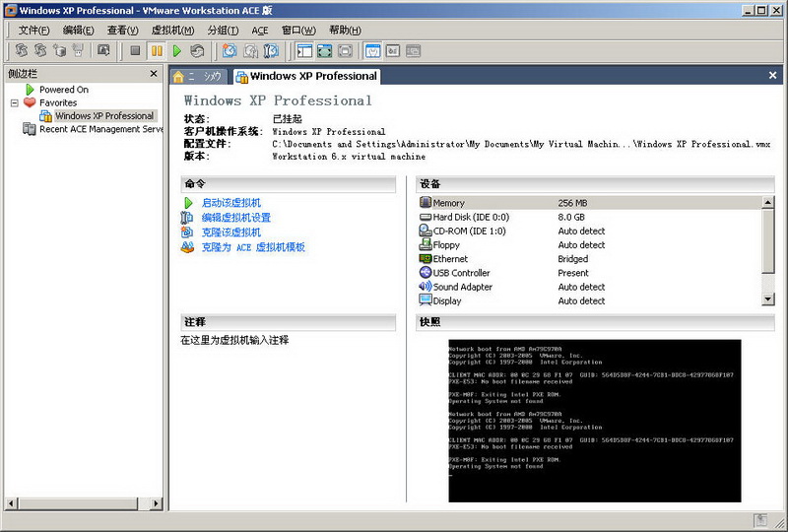Click the Revert to snapshot toolbar icon
Screen dimensions: 788x532
point(250,51)
